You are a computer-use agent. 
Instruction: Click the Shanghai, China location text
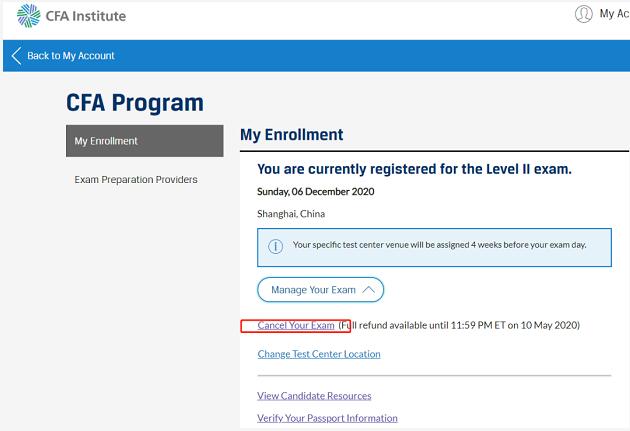(x=290, y=214)
